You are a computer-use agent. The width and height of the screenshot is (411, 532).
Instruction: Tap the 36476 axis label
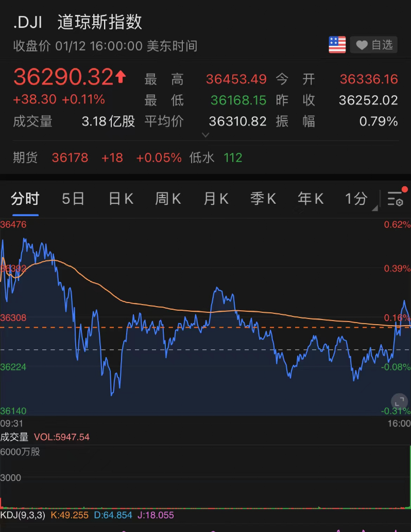tap(13, 225)
